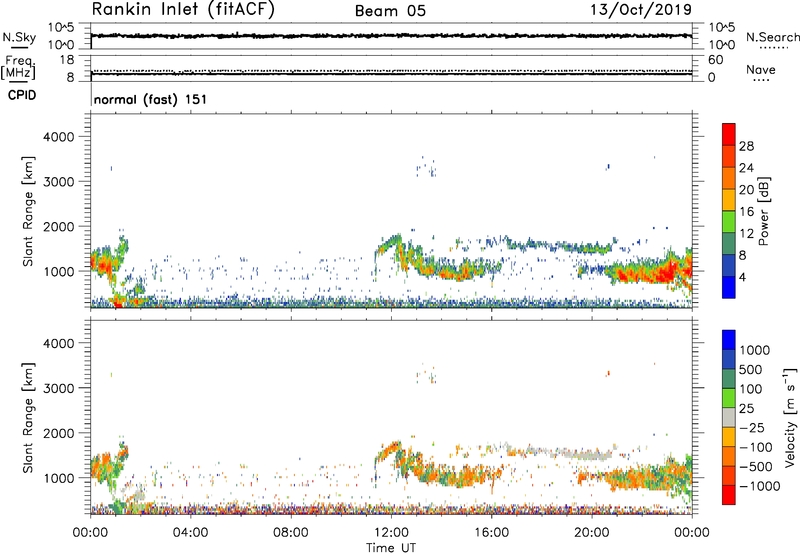Screen dimensions: 800x554
Task: Click the red bottom segment of Velocity color bar
Action: tap(729, 495)
